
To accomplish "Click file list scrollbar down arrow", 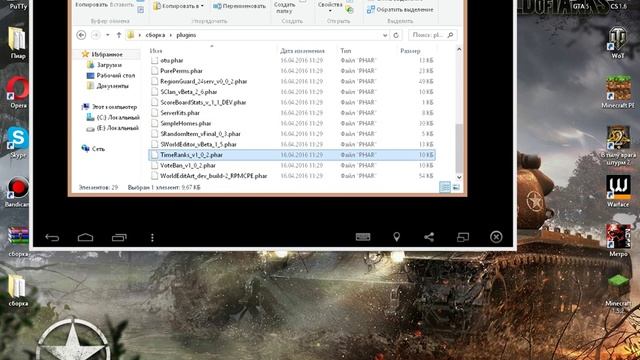I will [x=459, y=177].
